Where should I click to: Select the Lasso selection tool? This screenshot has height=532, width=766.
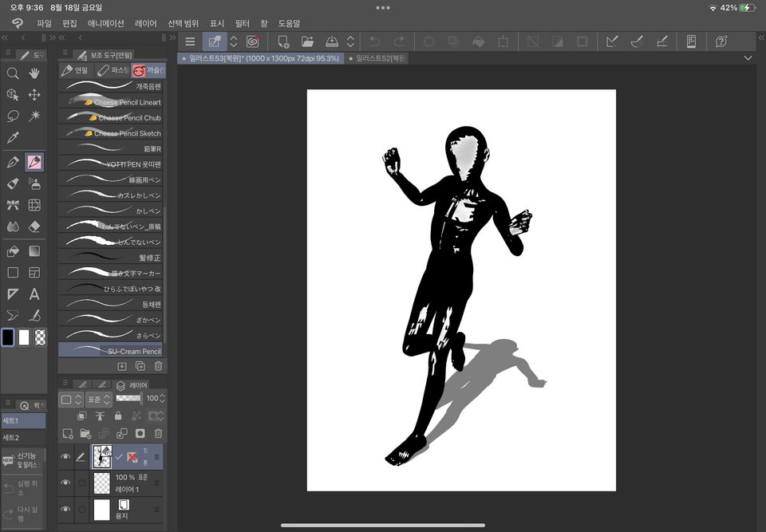pyautogui.click(x=13, y=116)
